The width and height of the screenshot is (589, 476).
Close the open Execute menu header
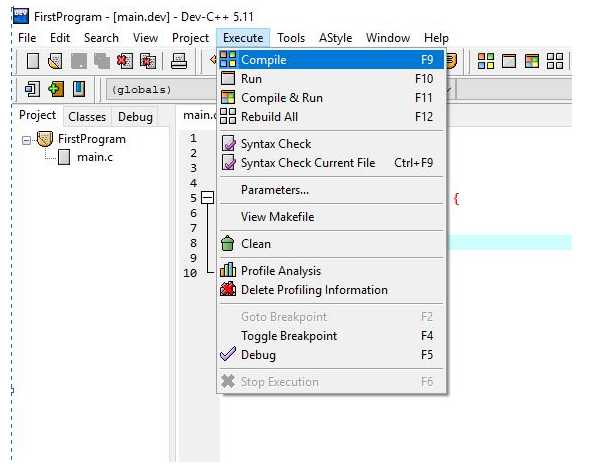243,38
